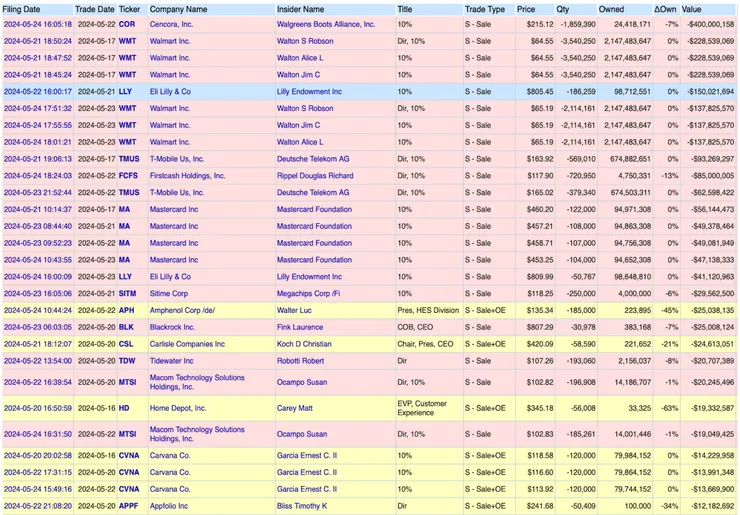Sort by the Price column header
740x515 pixels.
526,9
